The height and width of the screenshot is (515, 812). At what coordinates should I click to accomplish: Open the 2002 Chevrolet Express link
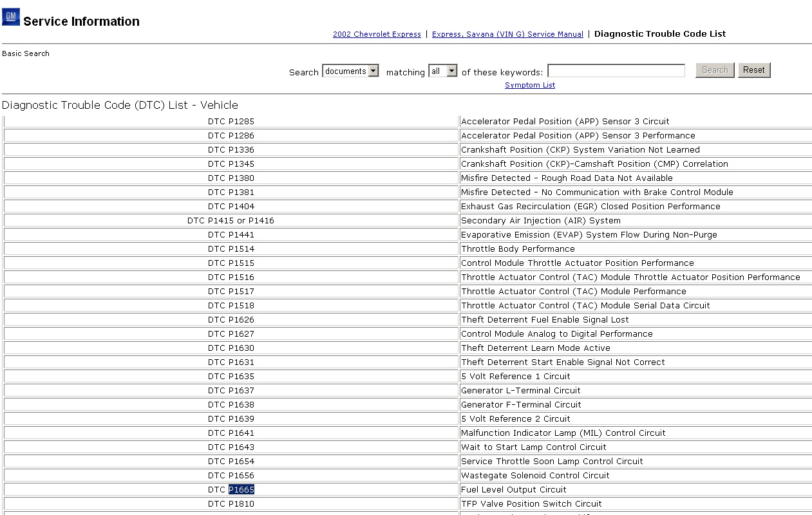(x=377, y=34)
